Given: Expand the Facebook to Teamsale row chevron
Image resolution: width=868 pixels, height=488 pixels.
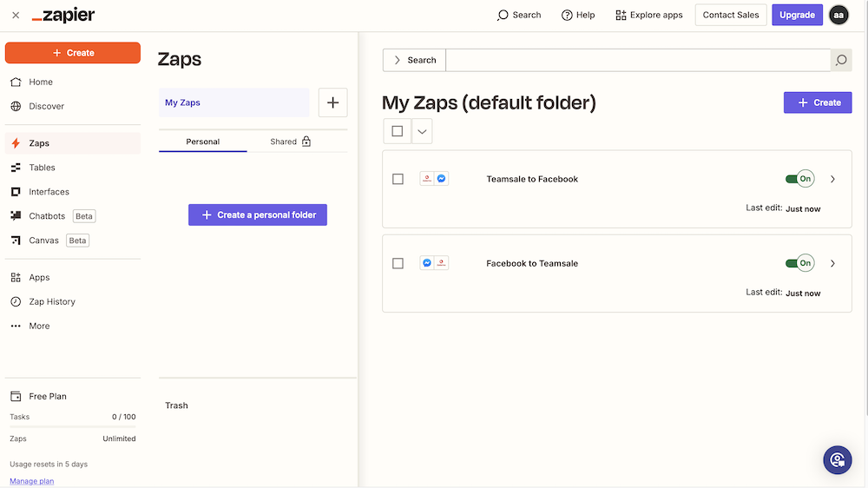Looking at the screenshot, I should tap(832, 263).
